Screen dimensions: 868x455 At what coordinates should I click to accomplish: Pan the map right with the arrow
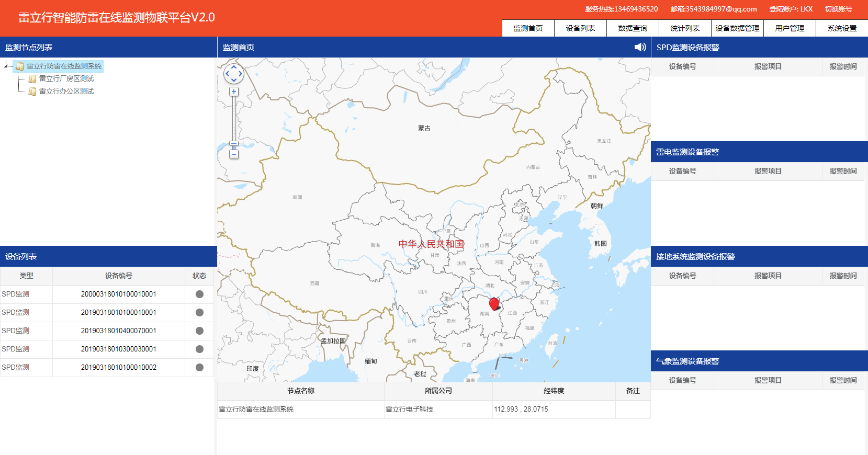pos(241,74)
